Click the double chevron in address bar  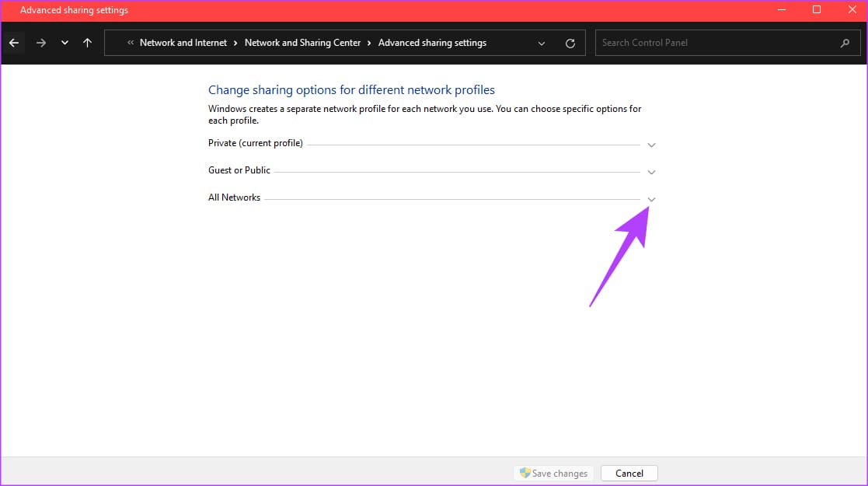pos(131,43)
